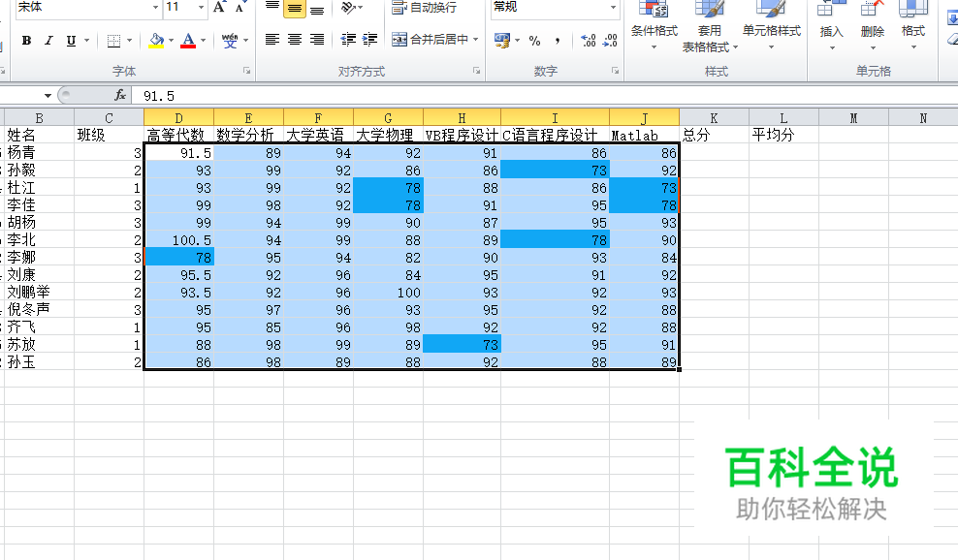Open number format 常规 dropdown
Image resolution: width=958 pixels, height=560 pixels.
[x=613, y=8]
